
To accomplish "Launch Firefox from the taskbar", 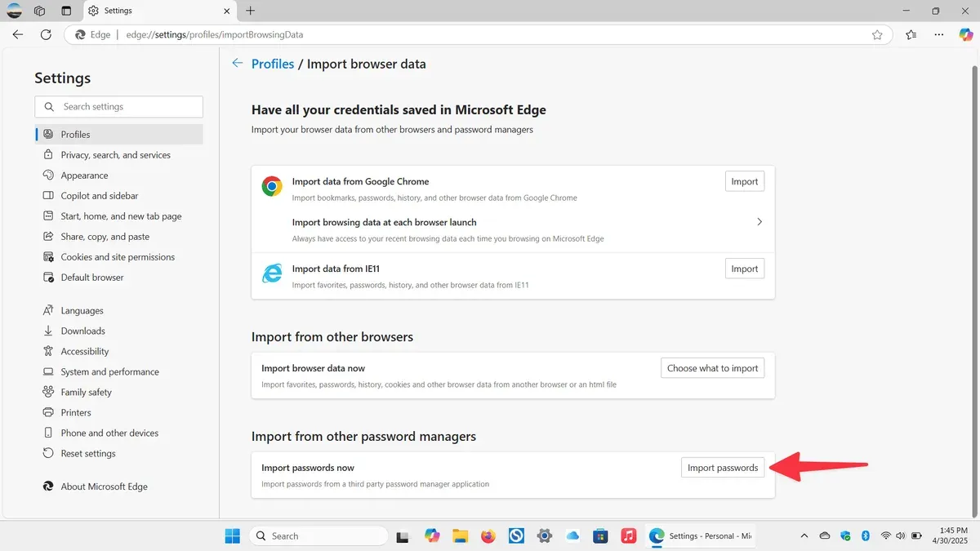I will point(488,536).
